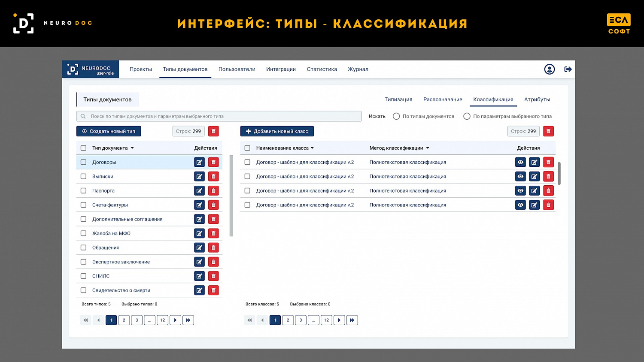
Task: Delete the Выписки document type
Action: tap(213, 176)
